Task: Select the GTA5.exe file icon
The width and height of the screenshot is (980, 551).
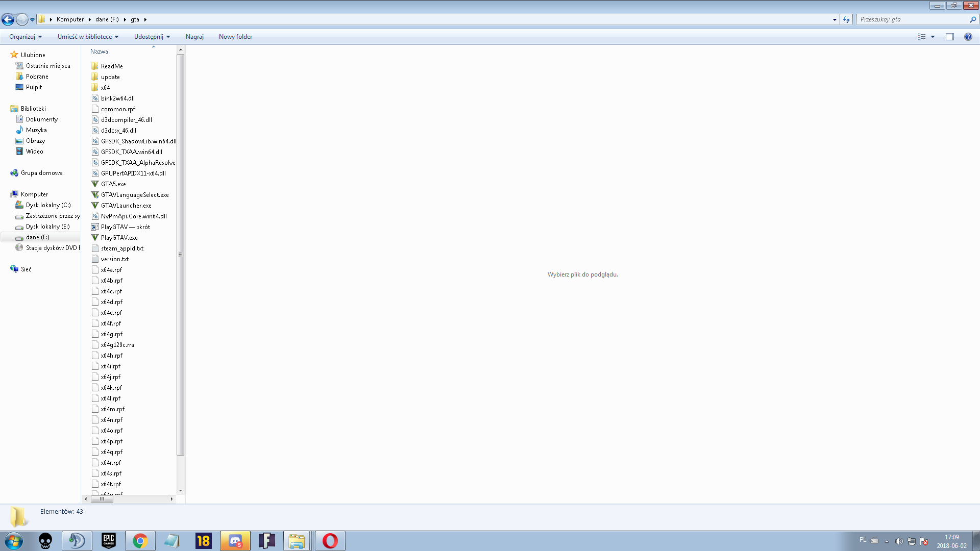Action: tap(95, 184)
